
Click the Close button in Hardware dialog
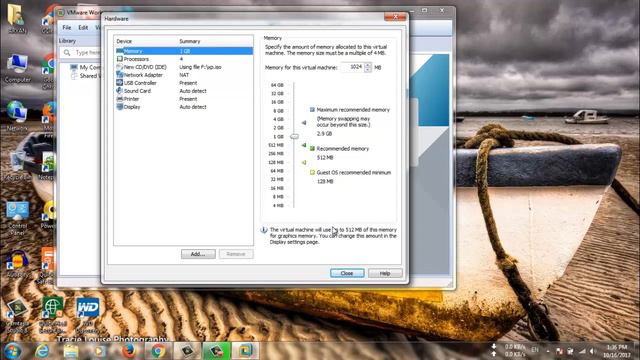click(347, 273)
